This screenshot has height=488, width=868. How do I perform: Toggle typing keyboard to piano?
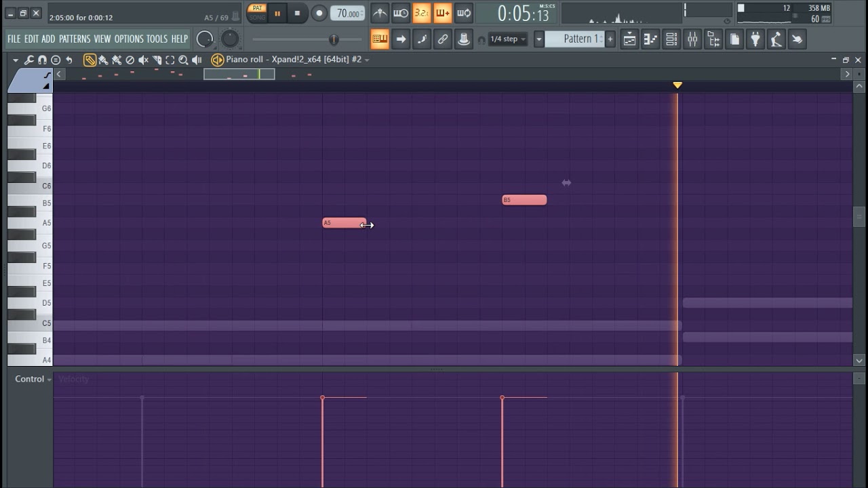coord(380,39)
